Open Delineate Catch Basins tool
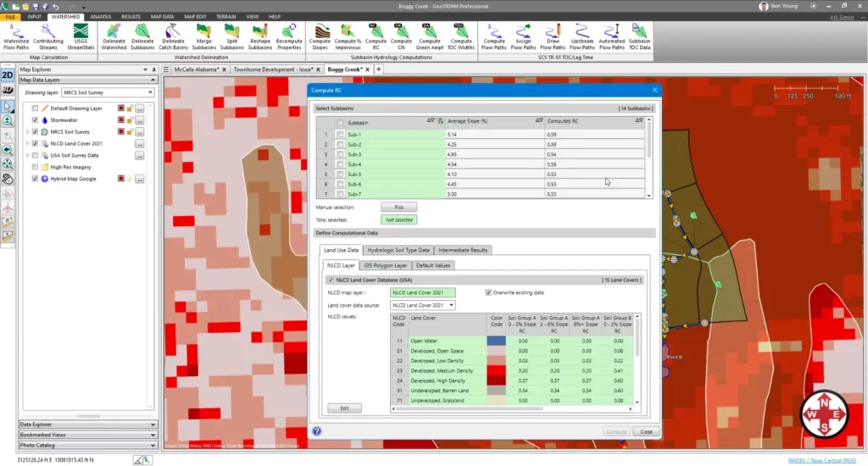The height and width of the screenshot is (466, 868). click(173, 37)
